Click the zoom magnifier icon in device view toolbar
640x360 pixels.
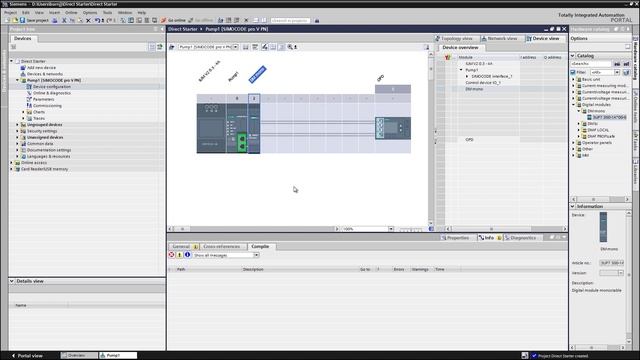290,47
